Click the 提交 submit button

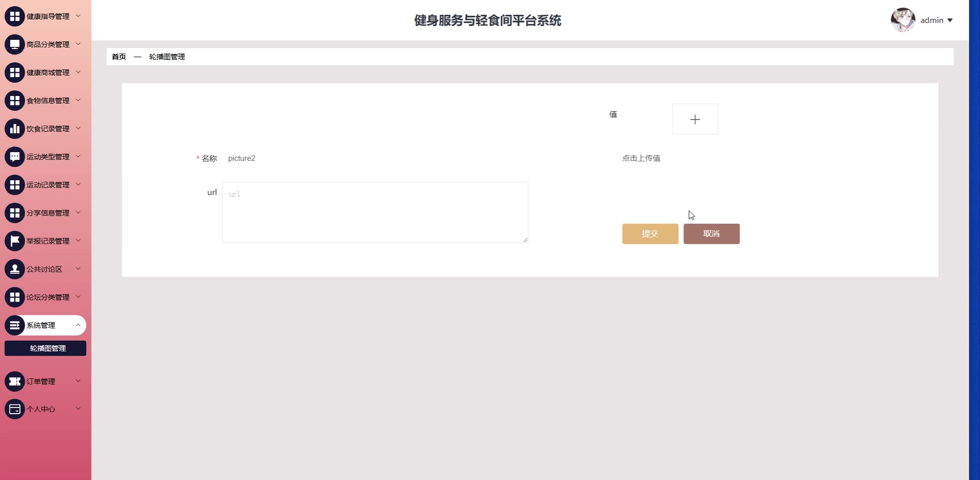[650, 234]
